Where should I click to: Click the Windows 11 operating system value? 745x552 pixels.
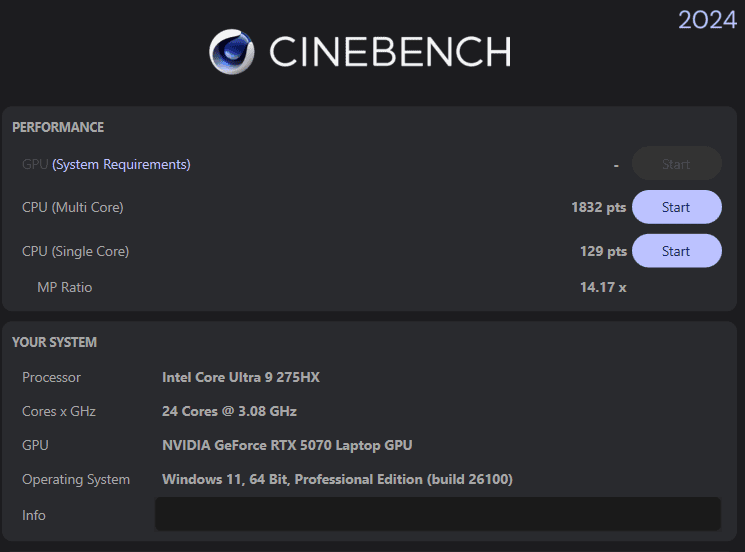[337, 479]
